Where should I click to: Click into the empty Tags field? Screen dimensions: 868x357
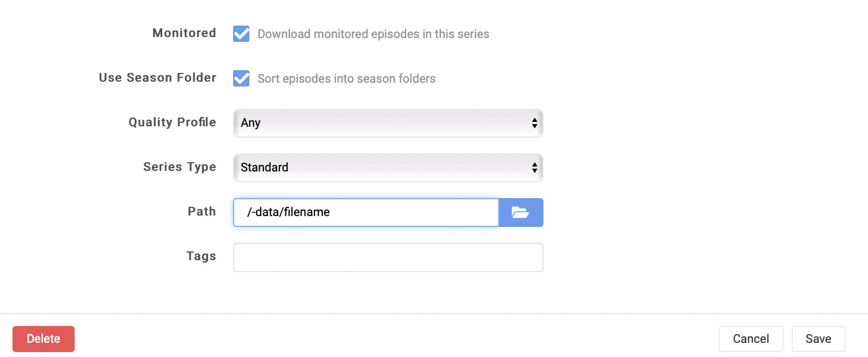click(x=388, y=257)
